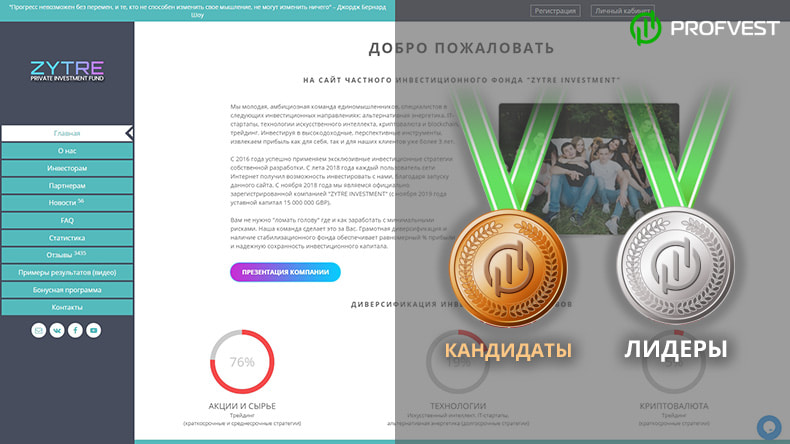Open Примеры результатов (видео) menu item
The height and width of the screenshot is (444, 790).
click(67, 272)
